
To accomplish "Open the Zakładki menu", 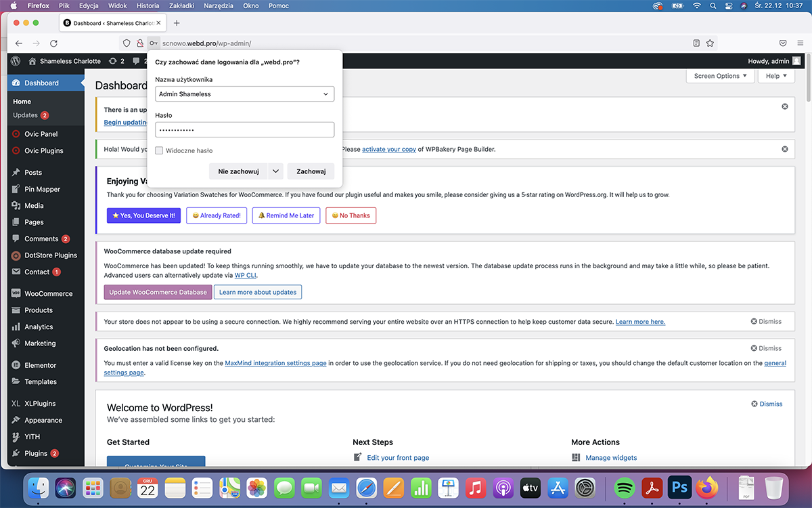I will (181, 5).
